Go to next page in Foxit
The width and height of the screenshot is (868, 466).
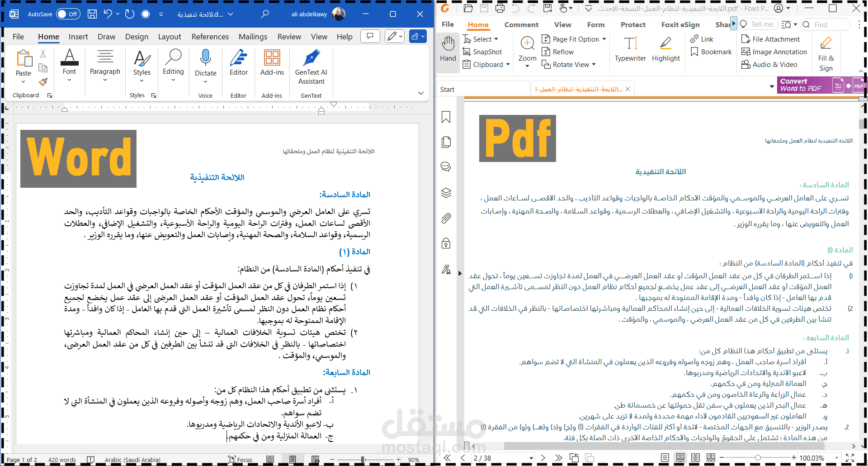pos(543,458)
